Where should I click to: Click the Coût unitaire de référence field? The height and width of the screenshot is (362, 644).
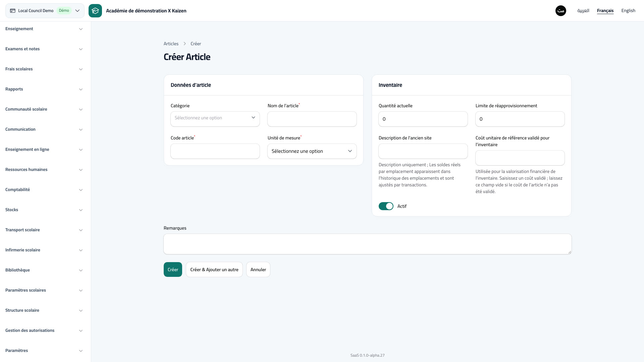click(x=520, y=158)
